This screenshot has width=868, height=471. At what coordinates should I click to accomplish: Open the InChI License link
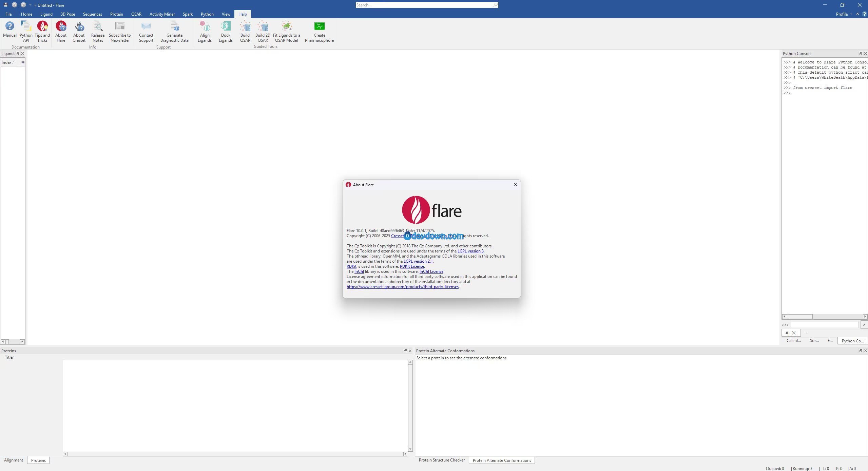click(431, 271)
